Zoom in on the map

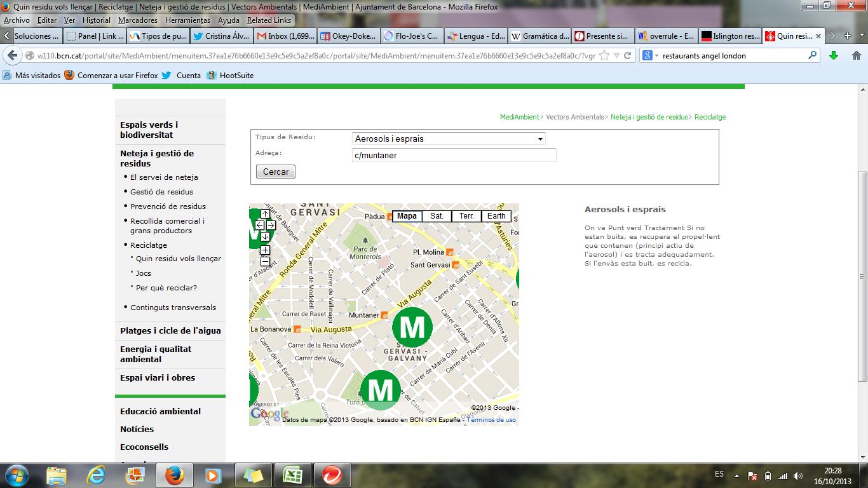(x=265, y=250)
